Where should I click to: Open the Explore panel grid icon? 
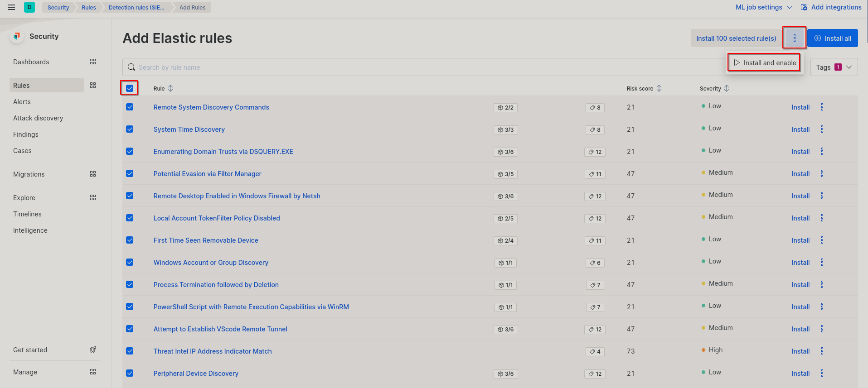[x=93, y=197]
